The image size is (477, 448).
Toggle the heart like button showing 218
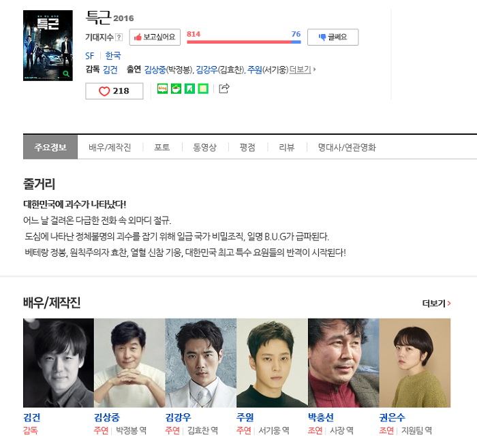click(114, 91)
